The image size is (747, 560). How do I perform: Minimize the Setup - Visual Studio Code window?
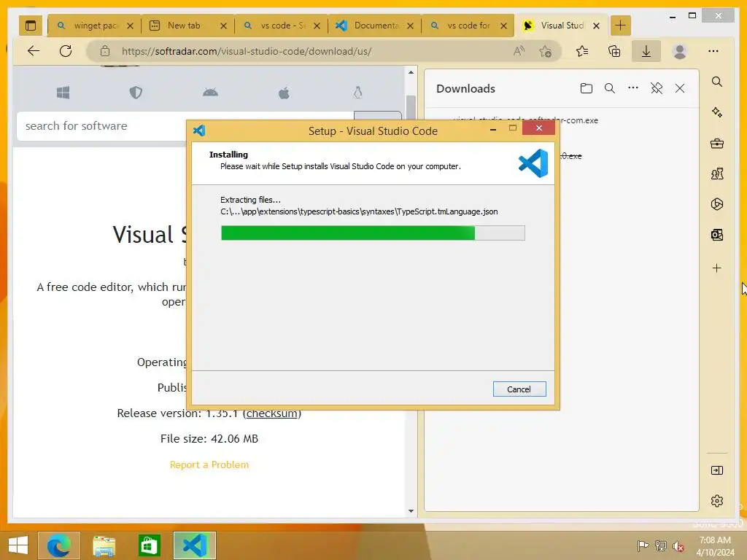(x=493, y=128)
